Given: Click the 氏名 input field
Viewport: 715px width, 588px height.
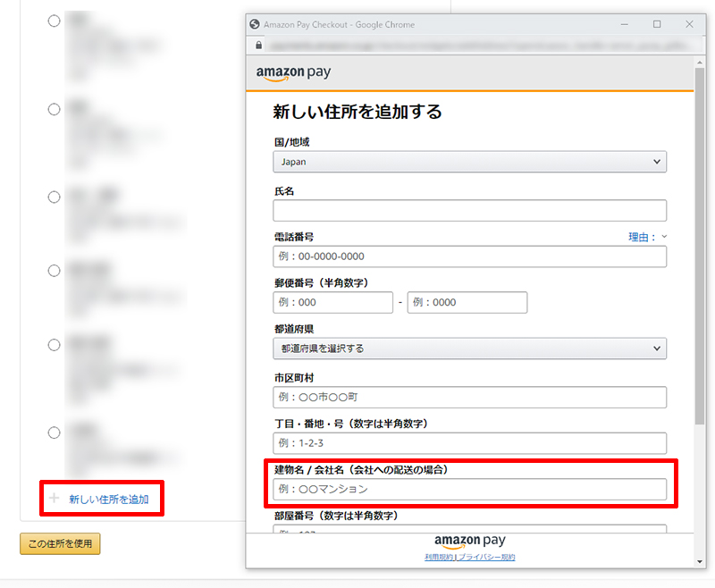Looking at the screenshot, I should pyautogui.click(x=470, y=211).
